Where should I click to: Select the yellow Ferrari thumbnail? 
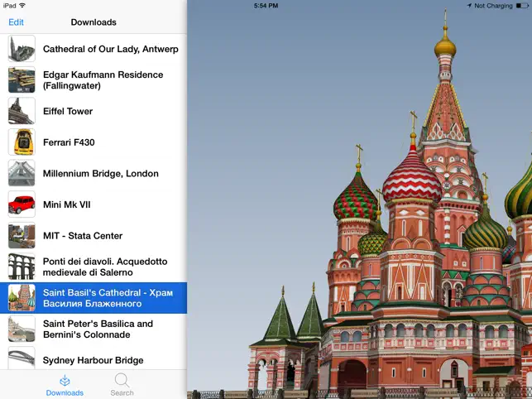click(22, 142)
